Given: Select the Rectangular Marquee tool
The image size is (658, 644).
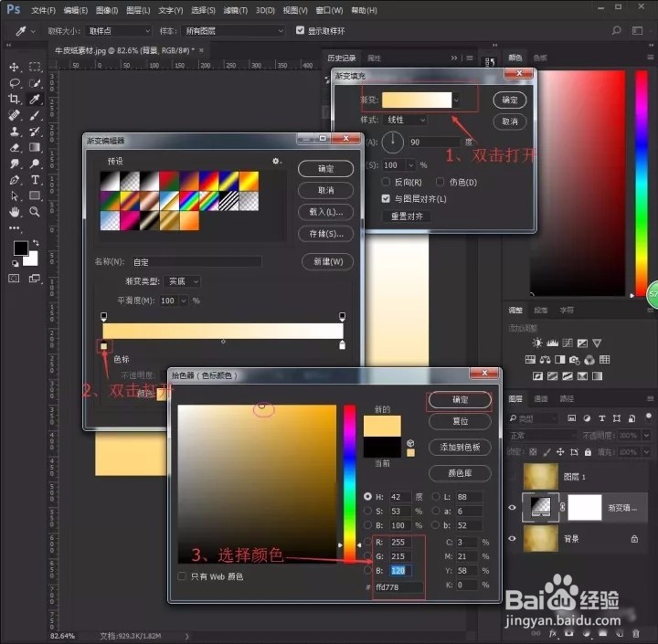Looking at the screenshot, I should (35, 67).
